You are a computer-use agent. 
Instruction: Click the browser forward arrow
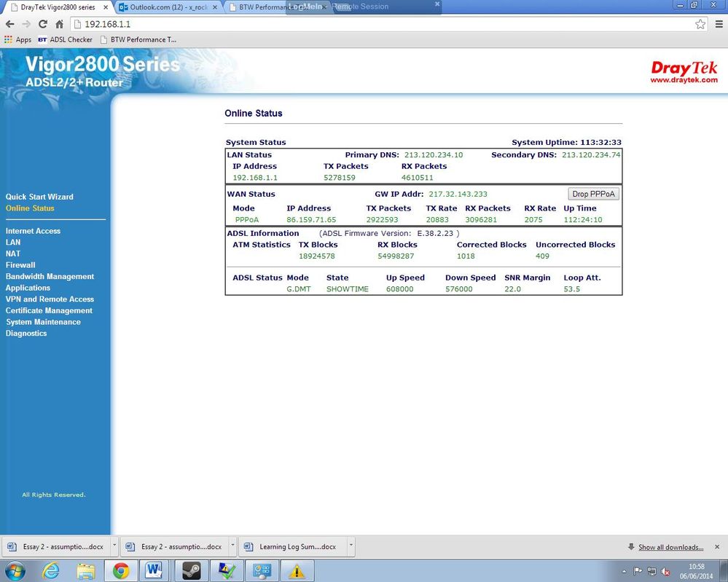pyautogui.click(x=26, y=24)
